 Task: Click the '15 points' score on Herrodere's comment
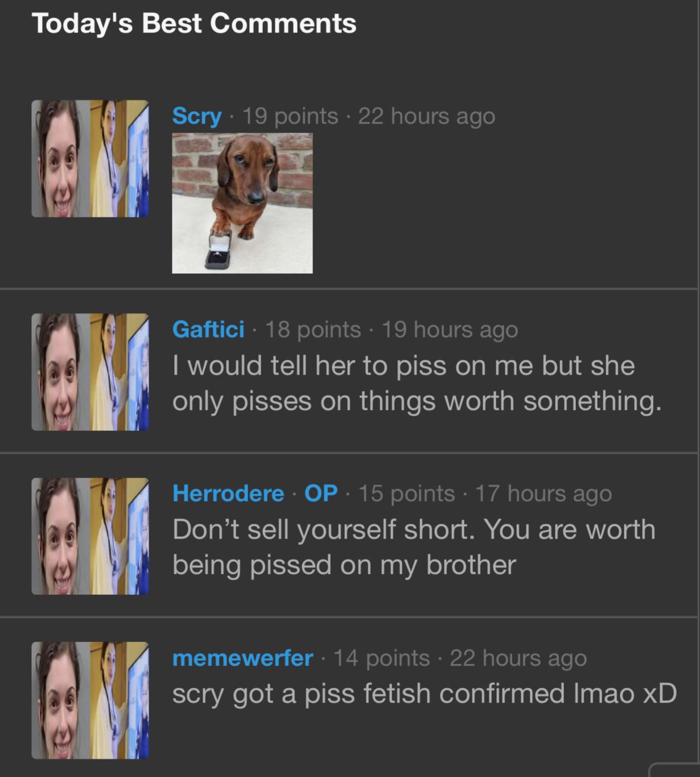click(406, 494)
